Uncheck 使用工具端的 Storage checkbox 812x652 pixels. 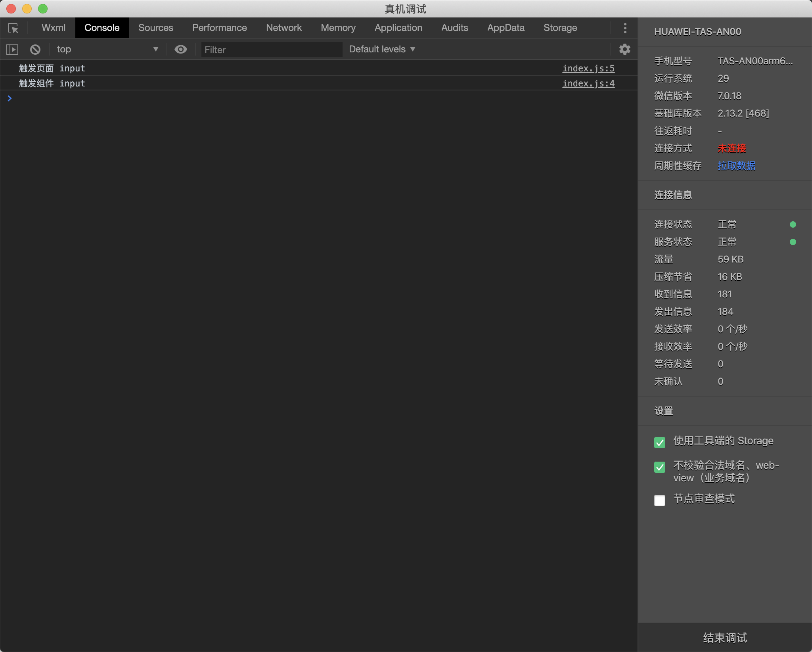(660, 442)
